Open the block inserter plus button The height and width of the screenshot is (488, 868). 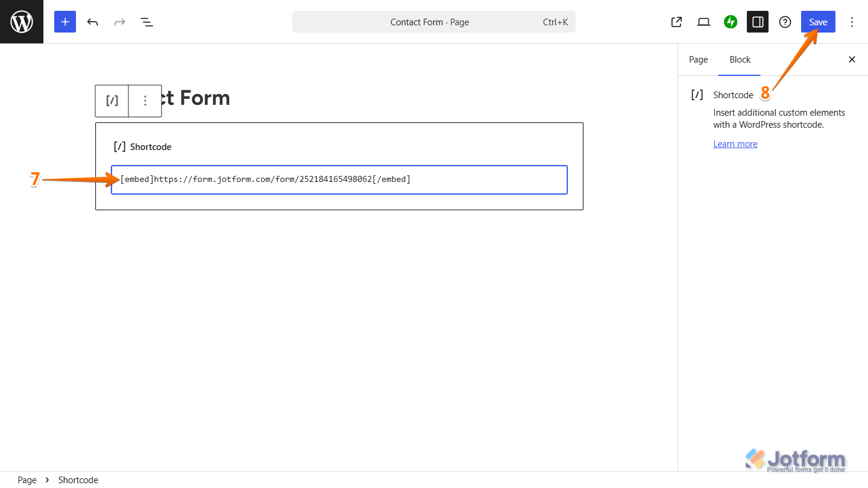[x=65, y=22]
